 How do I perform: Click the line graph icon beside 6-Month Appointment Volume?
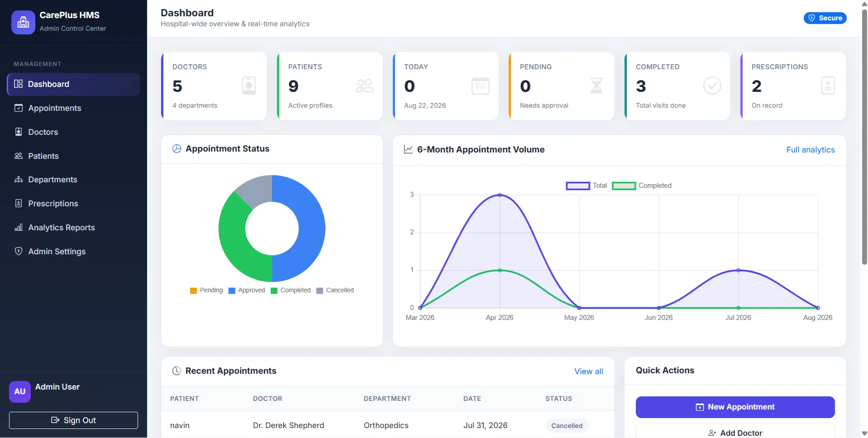tap(408, 149)
